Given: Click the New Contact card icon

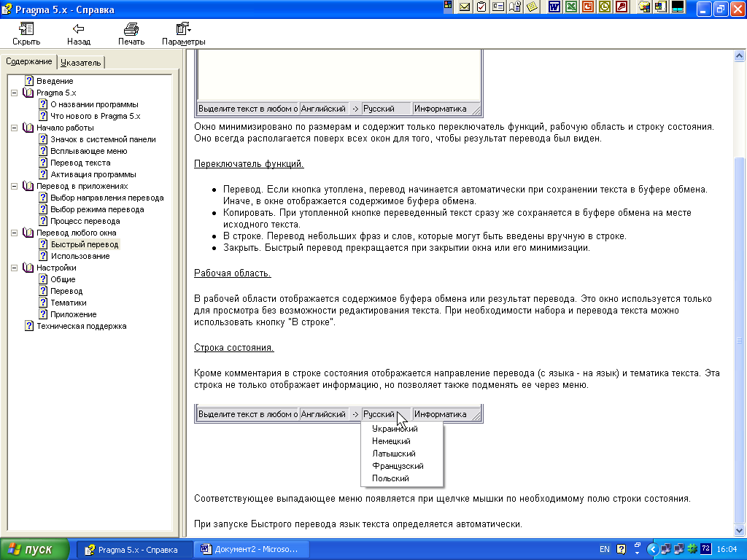Looking at the screenshot, I should 498,7.
